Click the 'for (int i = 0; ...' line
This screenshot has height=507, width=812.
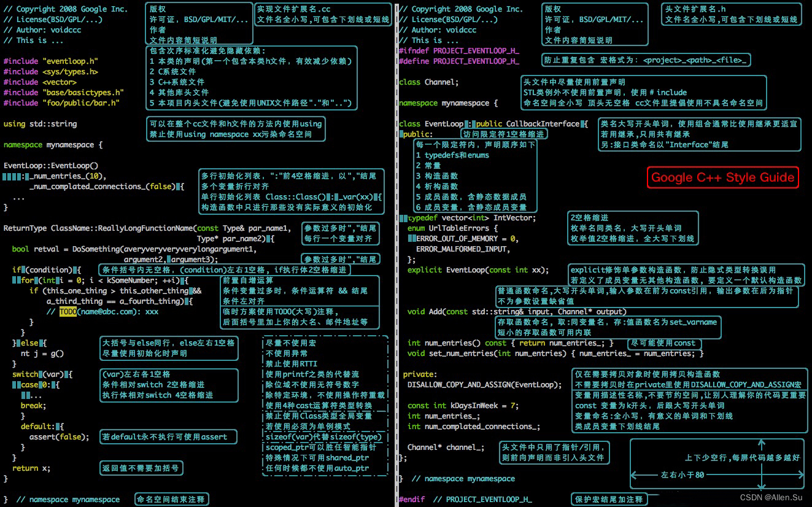coord(104,281)
